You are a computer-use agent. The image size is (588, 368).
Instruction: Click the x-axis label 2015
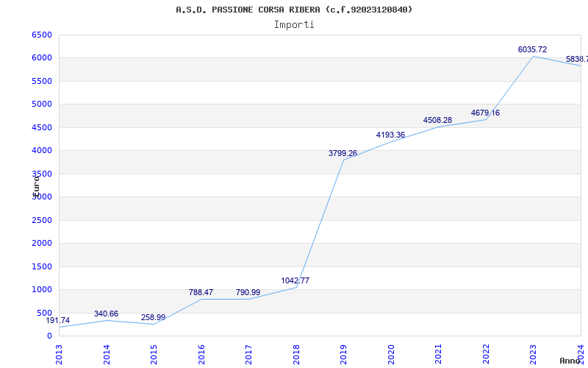154,355
